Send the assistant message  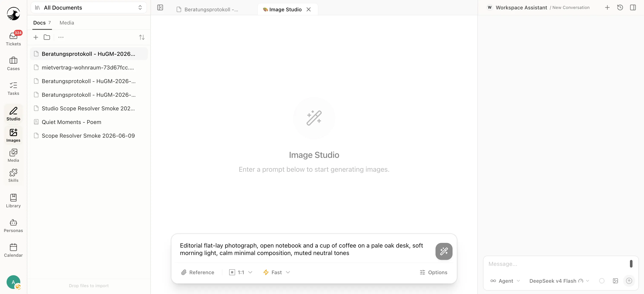629,281
